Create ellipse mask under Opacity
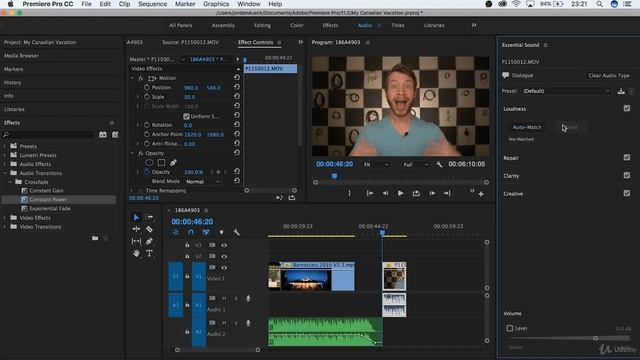The width and height of the screenshot is (640, 360). [149, 162]
